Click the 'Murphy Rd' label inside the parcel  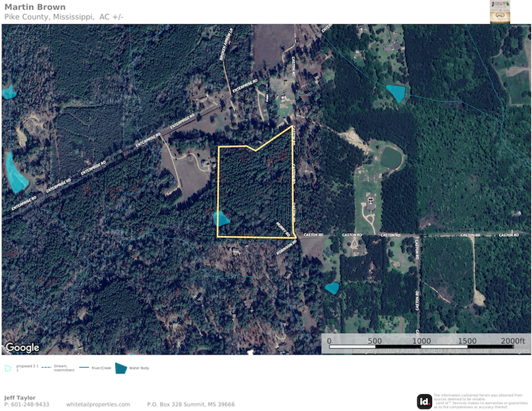tap(282, 229)
